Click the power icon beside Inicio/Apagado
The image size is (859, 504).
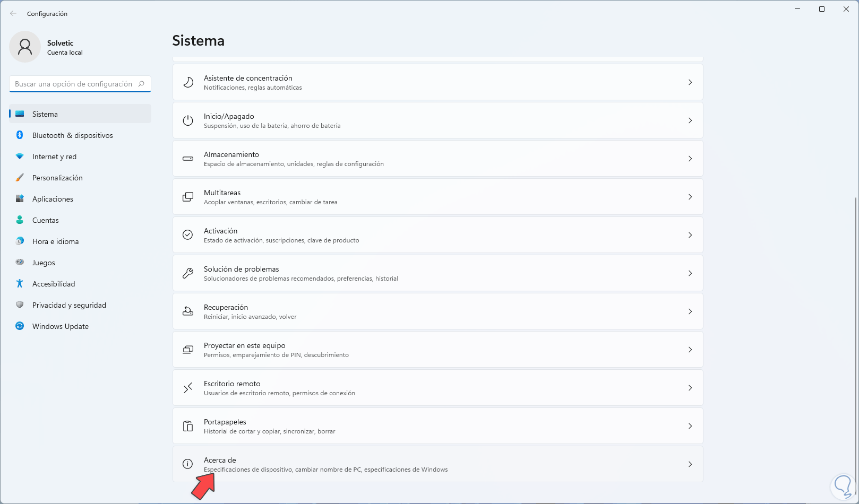(188, 120)
